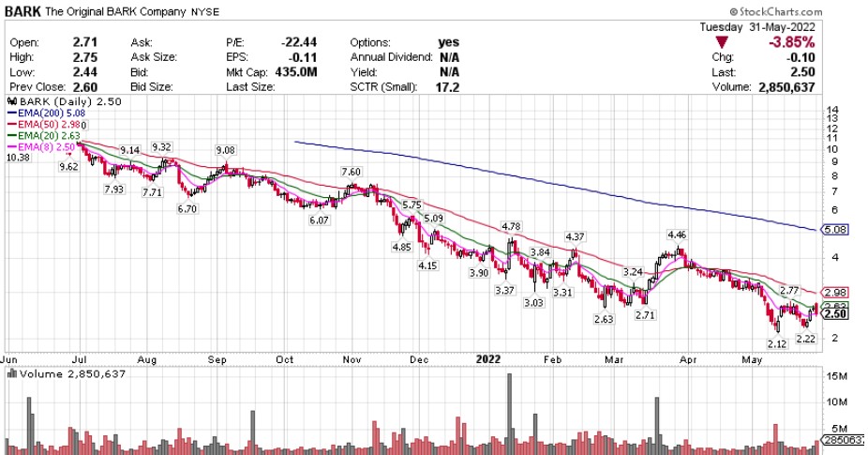Click the EMA(8) 2.50 legend entry

(41, 147)
